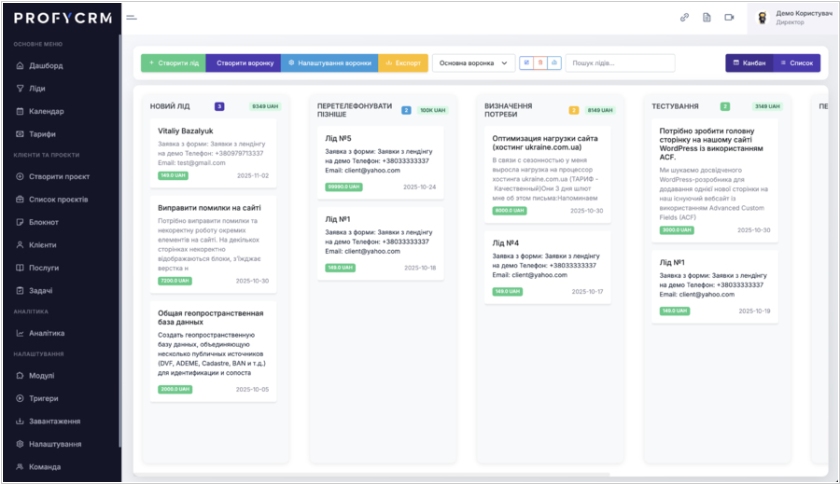Click the ProfyCRM logo
Image resolution: width=840 pixels, height=484 pixels.
click(60, 18)
